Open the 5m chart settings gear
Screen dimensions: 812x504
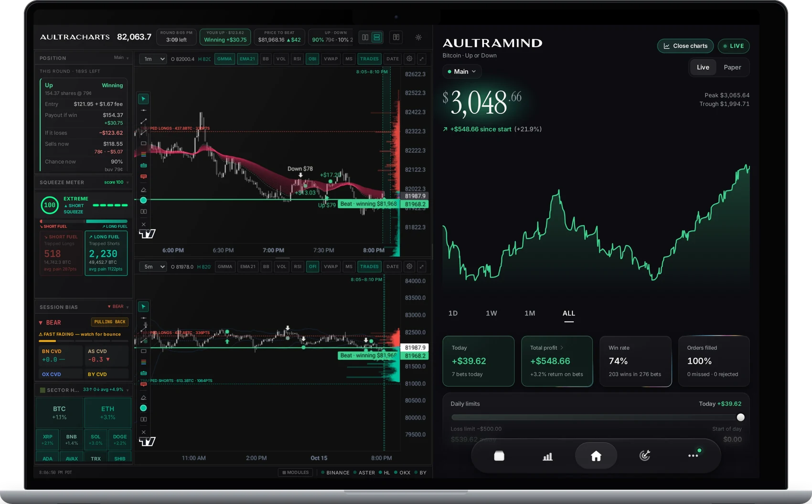pos(409,266)
